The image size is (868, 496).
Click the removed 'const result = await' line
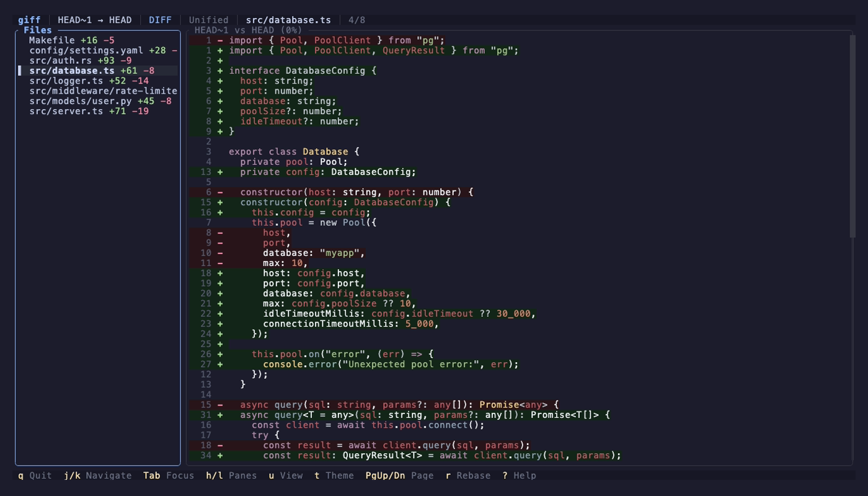coord(397,445)
